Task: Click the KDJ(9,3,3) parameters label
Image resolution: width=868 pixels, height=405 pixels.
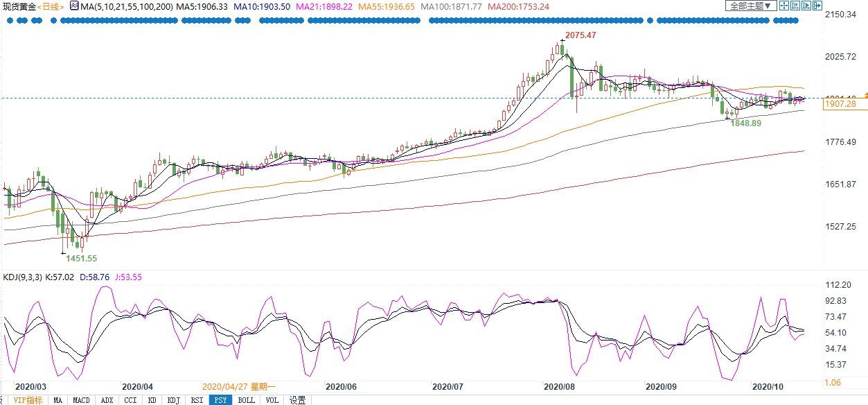Action: [22, 277]
